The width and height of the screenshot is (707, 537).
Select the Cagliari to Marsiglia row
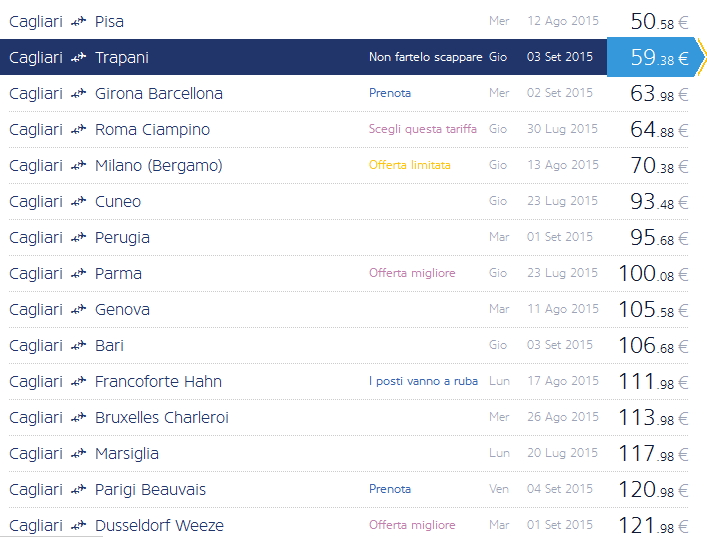tap(127, 454)
